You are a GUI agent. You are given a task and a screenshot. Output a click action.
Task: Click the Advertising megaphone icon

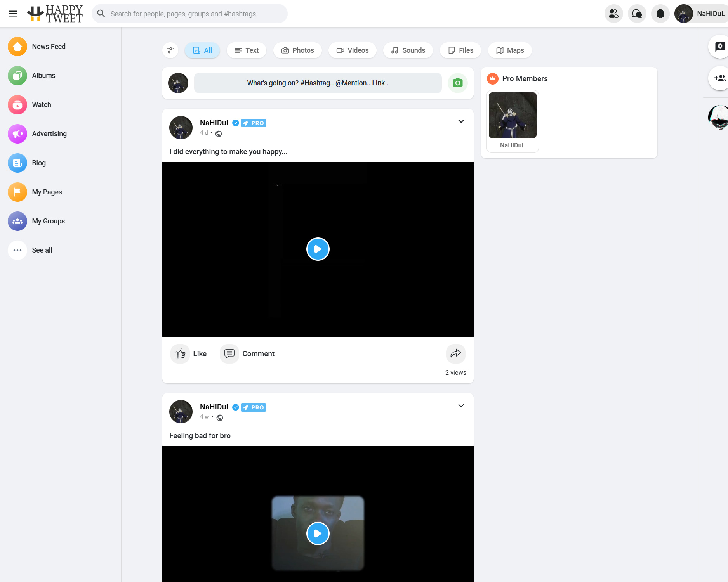coord(17,134)
